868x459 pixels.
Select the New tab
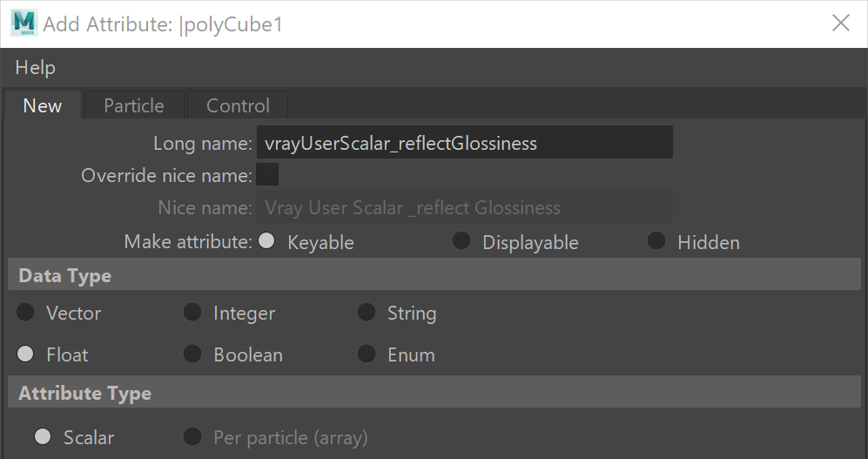point(43,105)
